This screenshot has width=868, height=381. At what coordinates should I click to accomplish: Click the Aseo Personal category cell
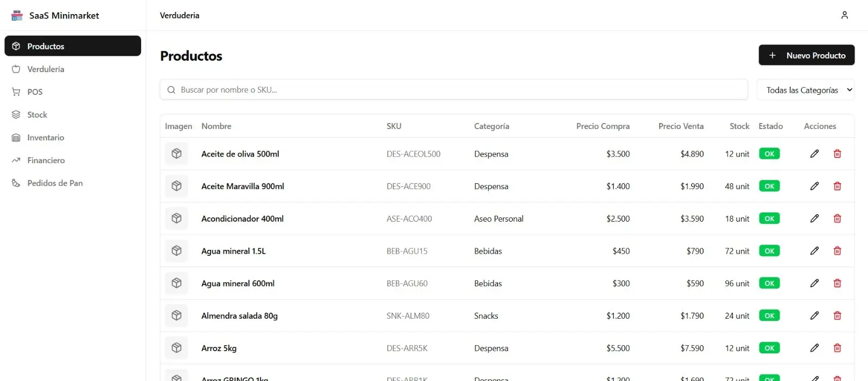click(x=499, y=218)
